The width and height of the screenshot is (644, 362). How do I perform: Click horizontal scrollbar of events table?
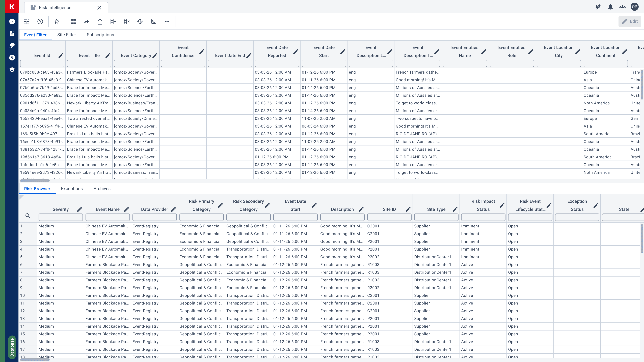(x=35, y=181)
